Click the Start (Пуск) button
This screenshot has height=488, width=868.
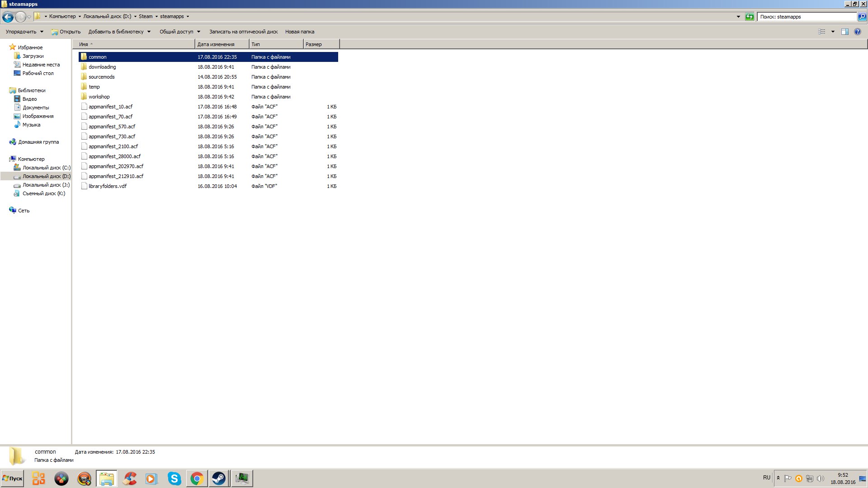[x=12, y=479]
